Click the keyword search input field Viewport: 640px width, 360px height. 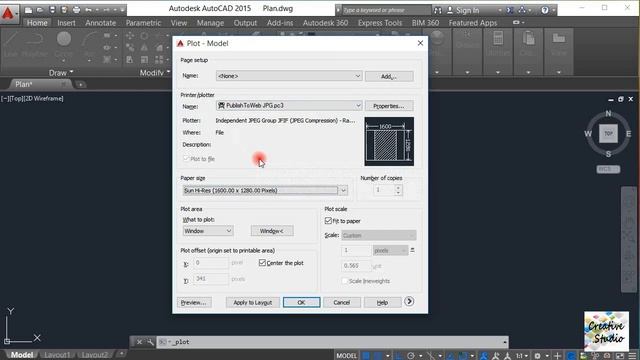[x=386, y=10]
